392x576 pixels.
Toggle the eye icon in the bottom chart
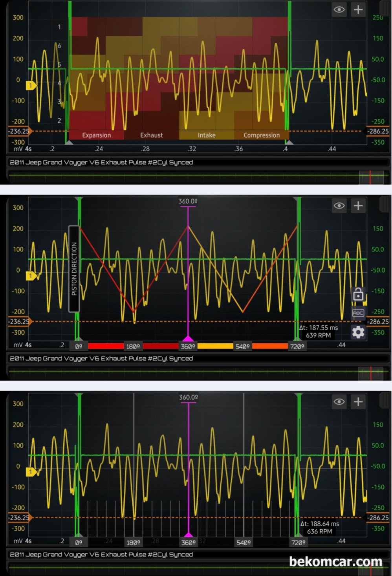339,402
